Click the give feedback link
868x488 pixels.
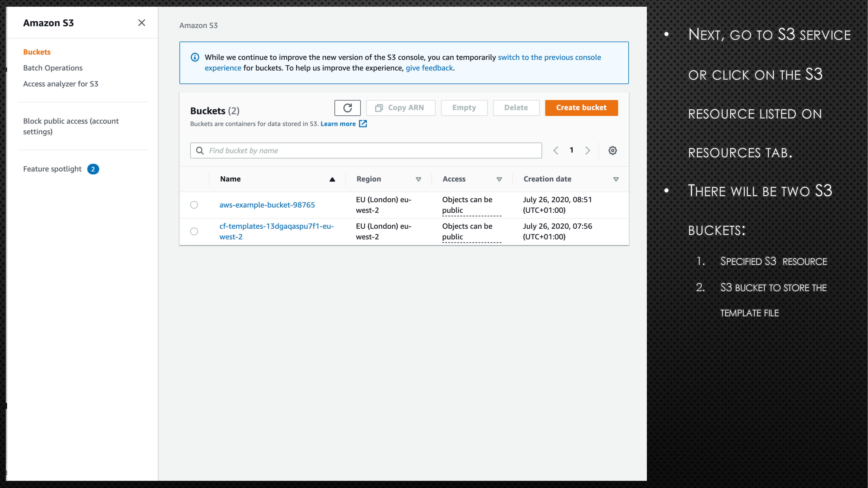[429, 68]
